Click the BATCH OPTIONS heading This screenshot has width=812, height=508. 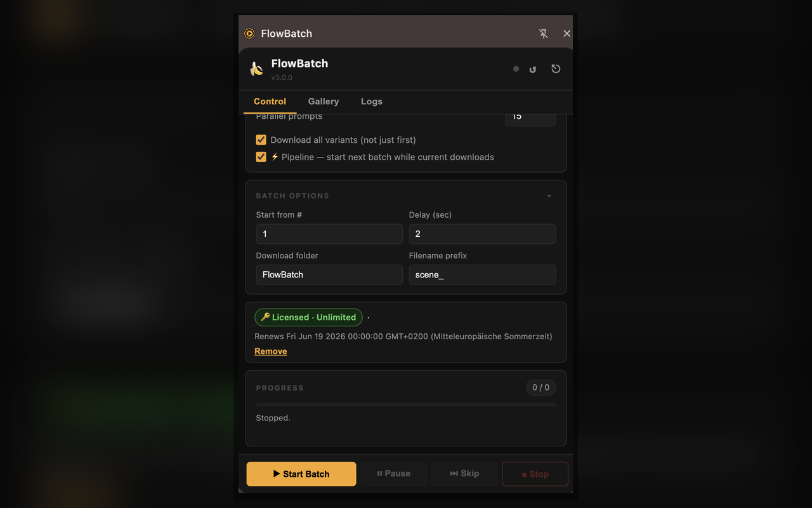(x=292, y=196)
